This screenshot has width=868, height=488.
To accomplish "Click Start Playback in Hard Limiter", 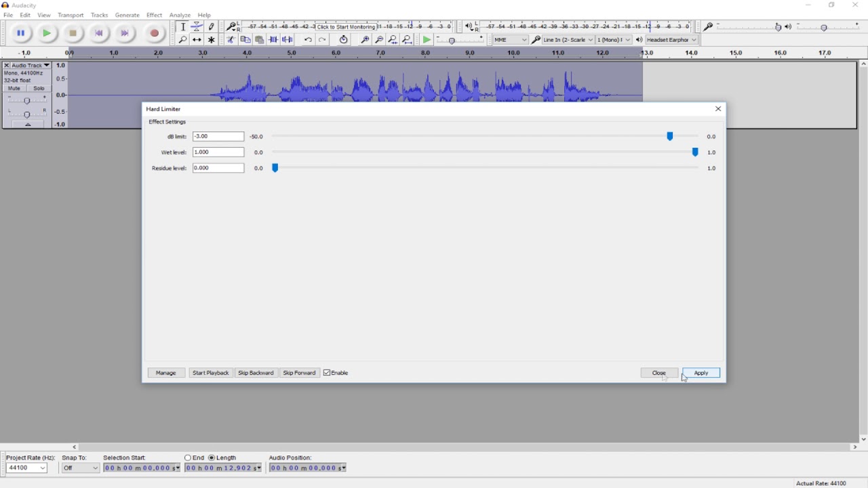I will pyautogui.click(x=211, y=373).
